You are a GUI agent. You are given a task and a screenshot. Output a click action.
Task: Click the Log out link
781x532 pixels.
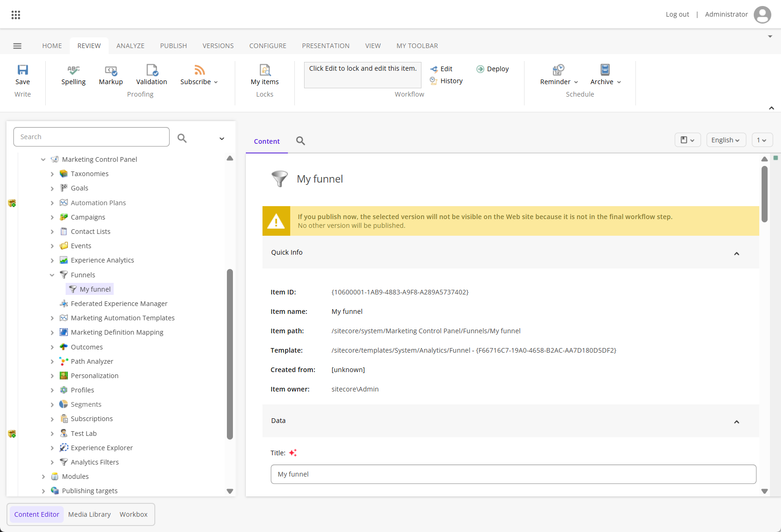677,14
